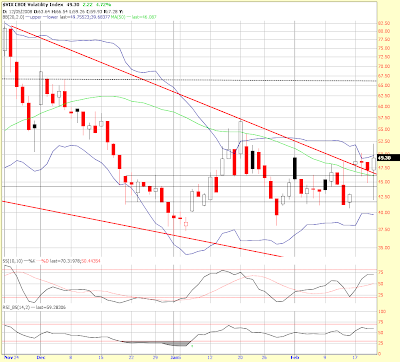Click the 82.50 price axis label
The height and width of the screenshot is (362, 400).
pyautogui.click(x=384, y=23)
